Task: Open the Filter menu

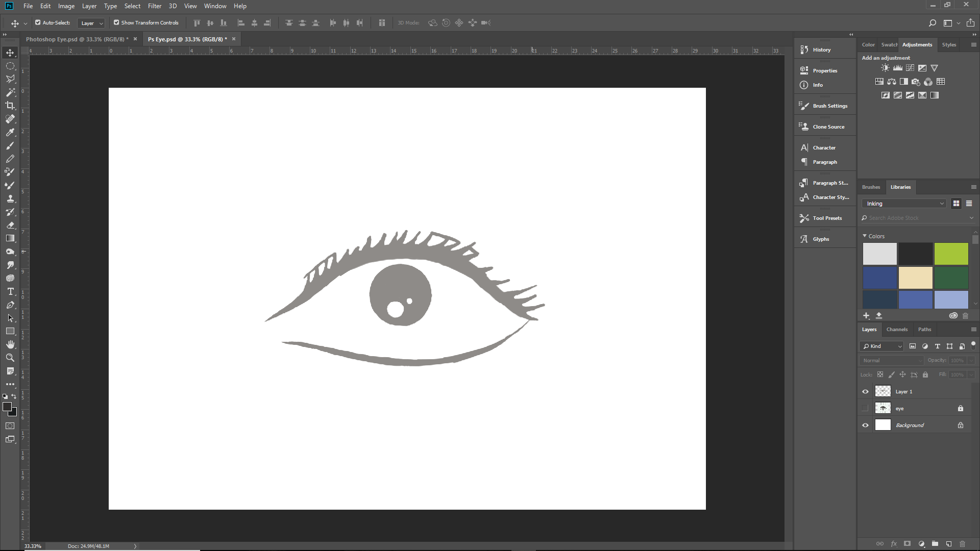Action: pos(155,6)
